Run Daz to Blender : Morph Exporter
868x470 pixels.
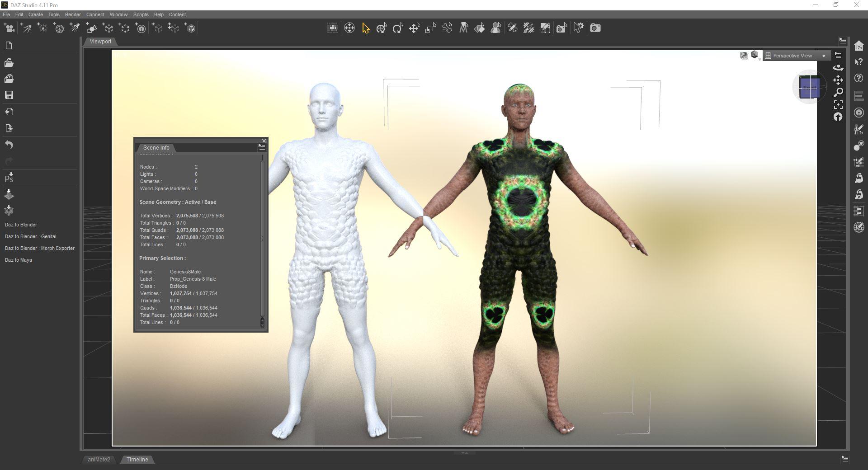coord(40,248)
